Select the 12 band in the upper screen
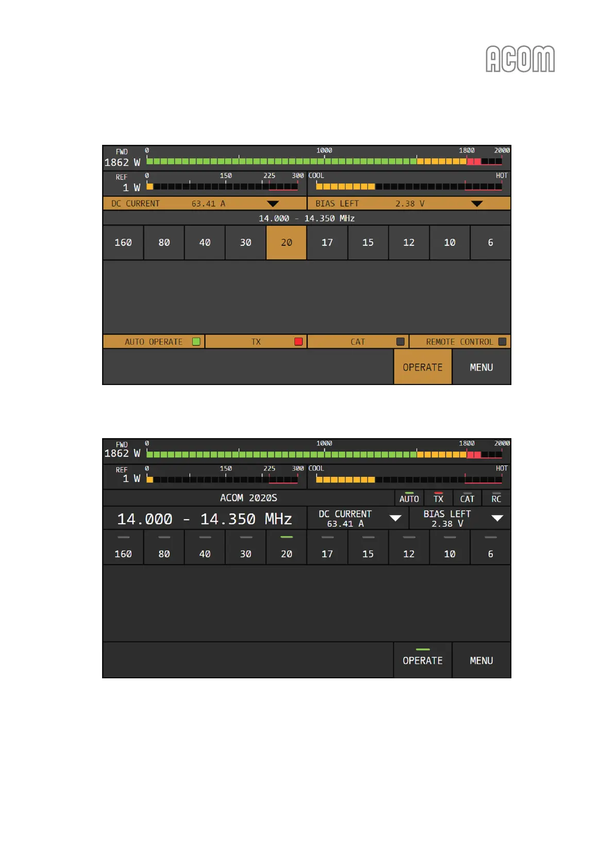 coord(409,242)
